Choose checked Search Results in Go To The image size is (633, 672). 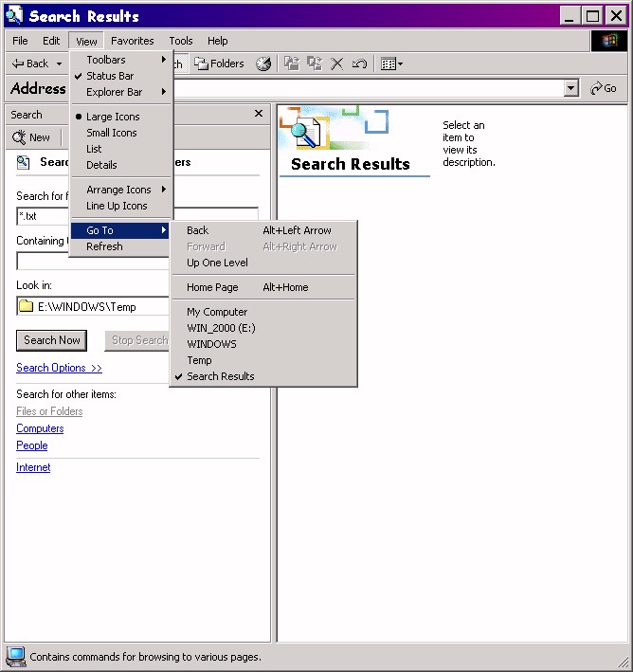click(263, 376)
